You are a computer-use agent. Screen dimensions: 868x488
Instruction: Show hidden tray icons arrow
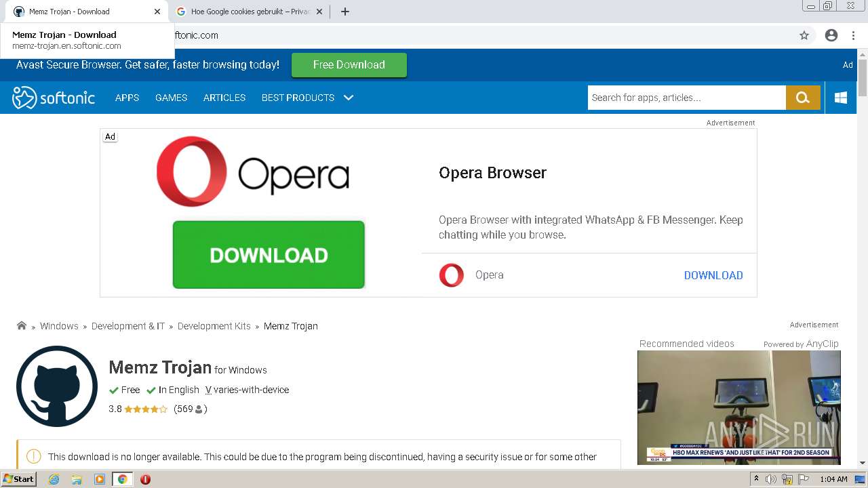point(756,479)
